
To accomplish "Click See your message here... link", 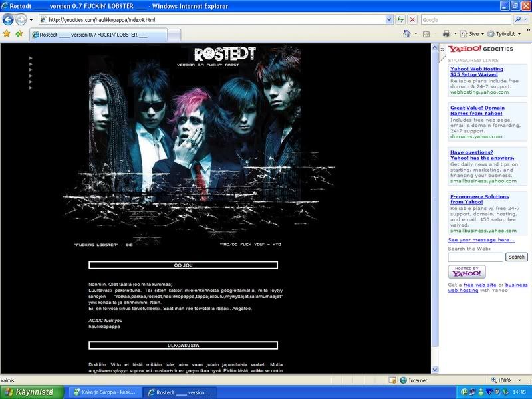I will pyautogui.click(x=481, y=240).
